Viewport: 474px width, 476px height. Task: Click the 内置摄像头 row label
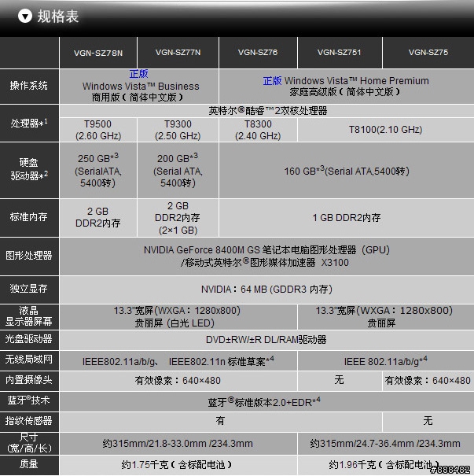[x=29, y=380]
